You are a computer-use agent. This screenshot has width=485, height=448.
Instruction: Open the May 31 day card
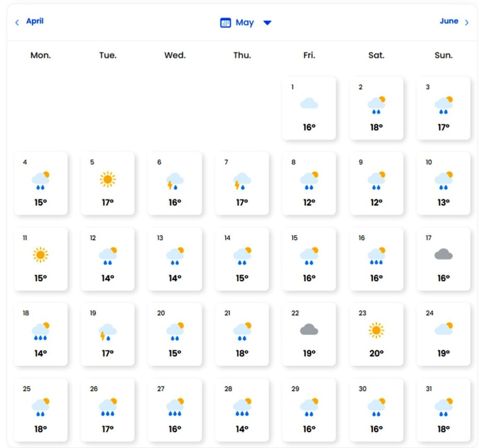click(x=443, y=410)
